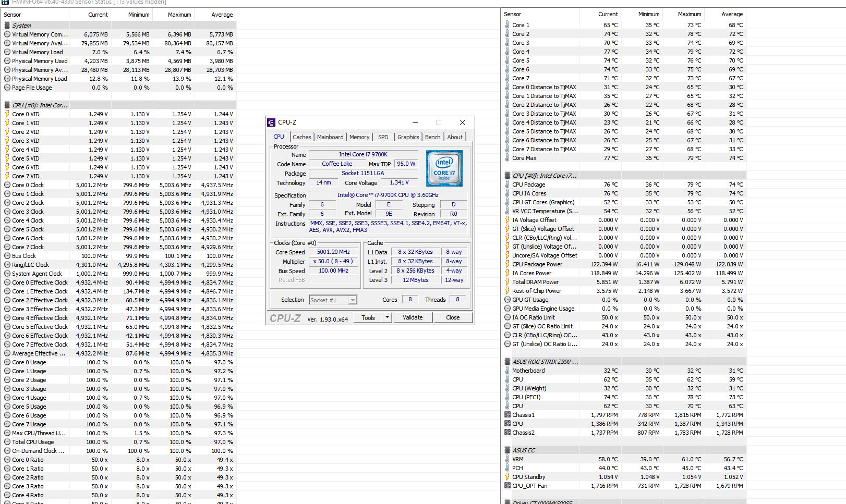The width and height of the screenshot is (846, 504).
Task: Click the lightning icon beside CPU Package Power
Action: (x=507, y=264)
